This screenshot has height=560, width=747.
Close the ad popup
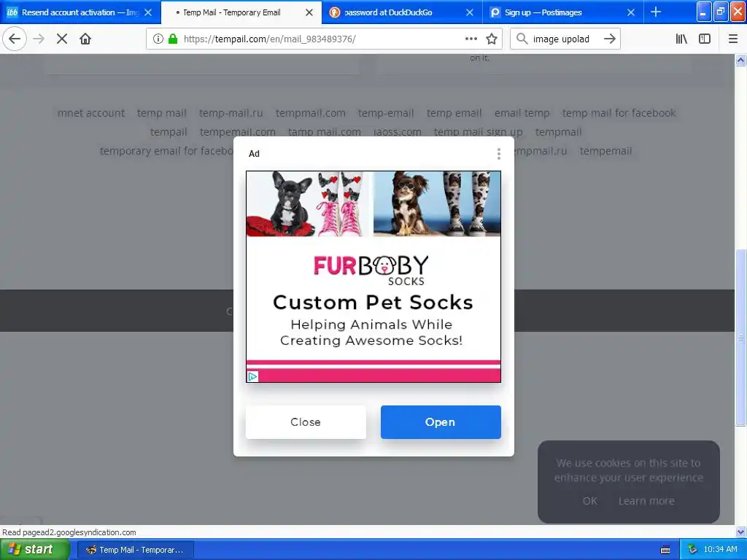coord(306,422)
